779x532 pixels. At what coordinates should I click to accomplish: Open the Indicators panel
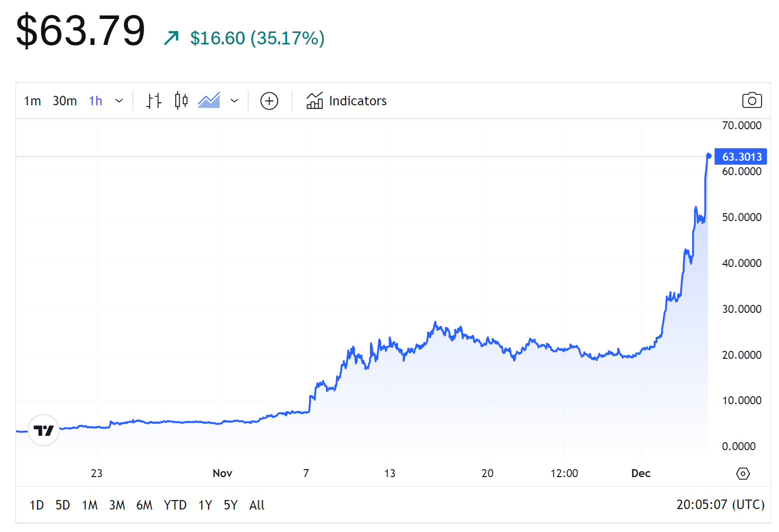(x=347, y=101)
